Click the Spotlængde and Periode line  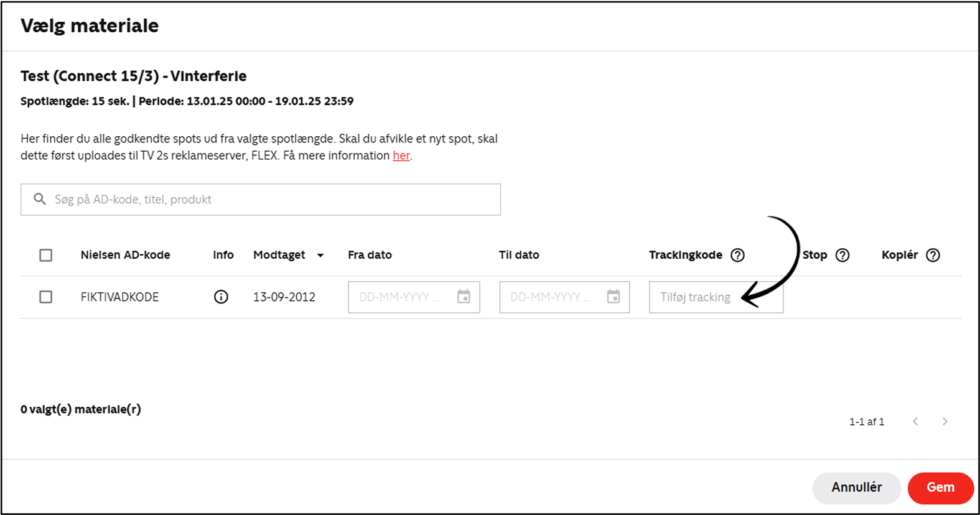pyautogui.click(x=187, y=101)
